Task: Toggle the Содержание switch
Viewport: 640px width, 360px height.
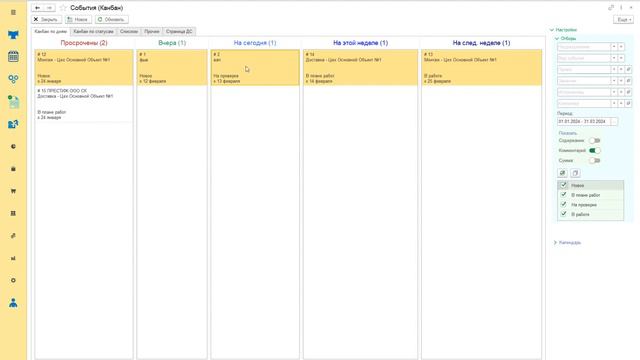Action: click(x=594, y=140)
